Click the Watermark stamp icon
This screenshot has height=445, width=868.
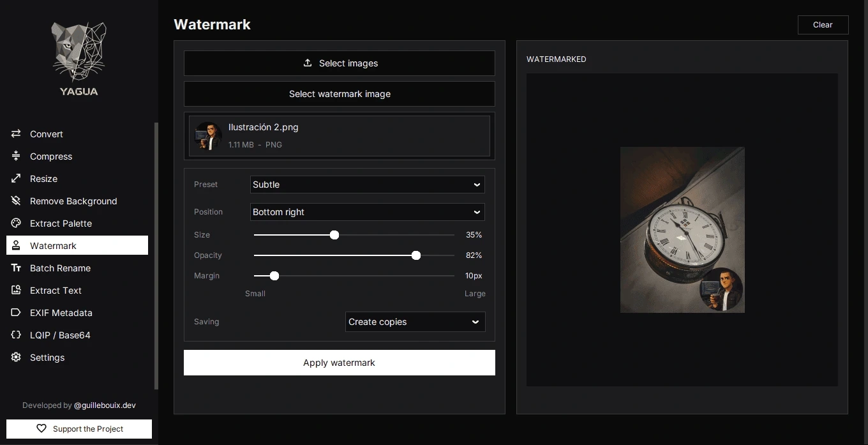16,246
